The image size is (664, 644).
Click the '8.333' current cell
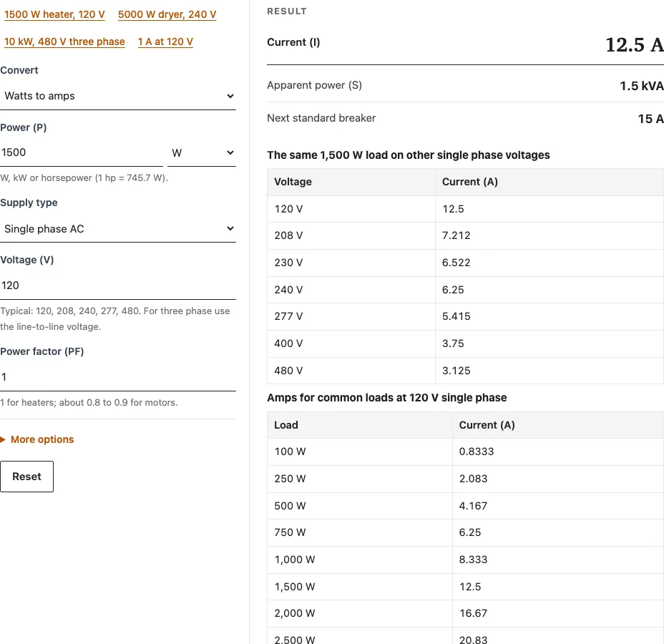click(x=558, y=560)
